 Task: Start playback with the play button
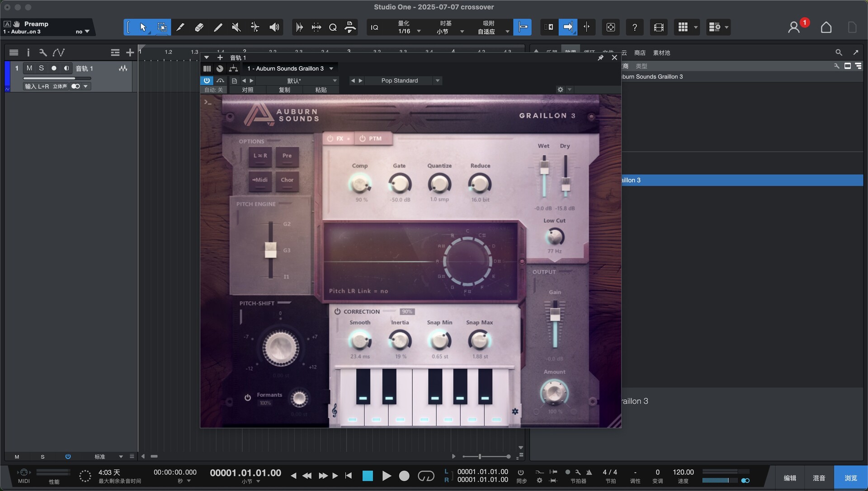click(387, 476)
